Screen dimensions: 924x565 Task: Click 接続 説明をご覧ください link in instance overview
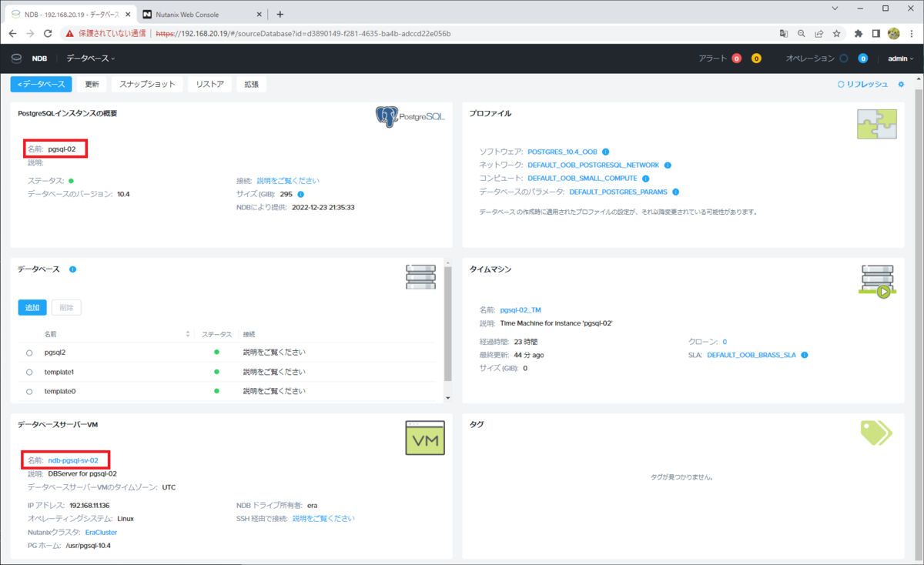288,181
